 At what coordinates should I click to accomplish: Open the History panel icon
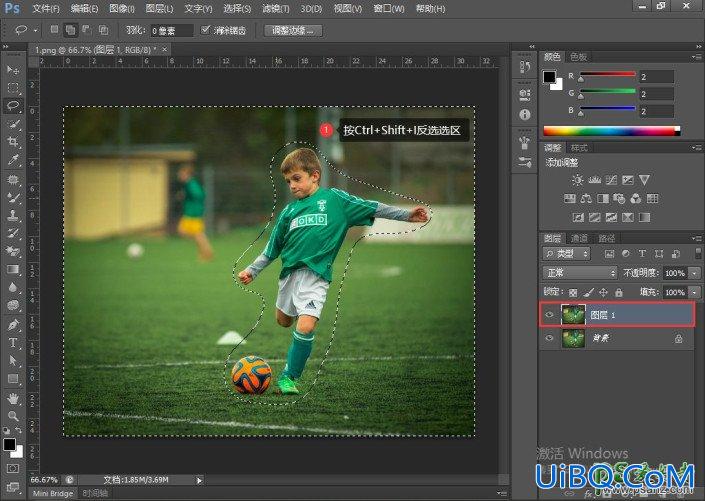coord(525,67)
